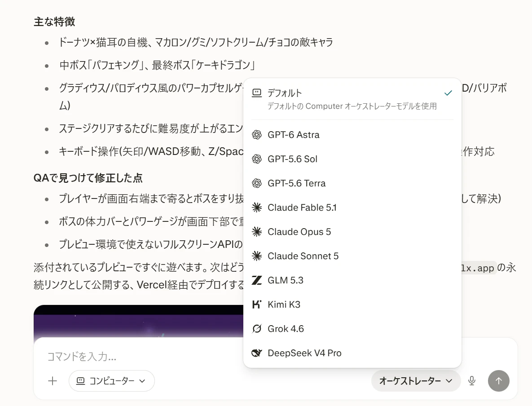
Task: Open the game preview thumbnail
Action: [138, 321]
